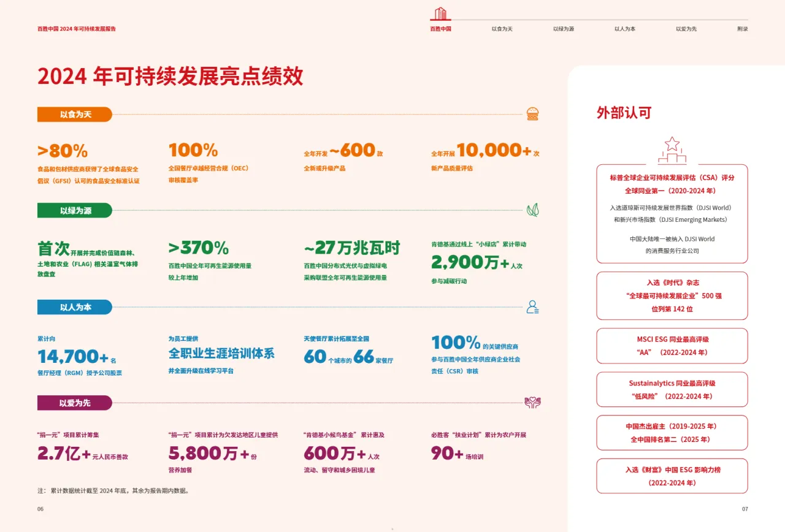This screenshot has width=785, height=532.
Task: Select the Sustainalytics 同业最高评级 card
Action: (672, 389)
